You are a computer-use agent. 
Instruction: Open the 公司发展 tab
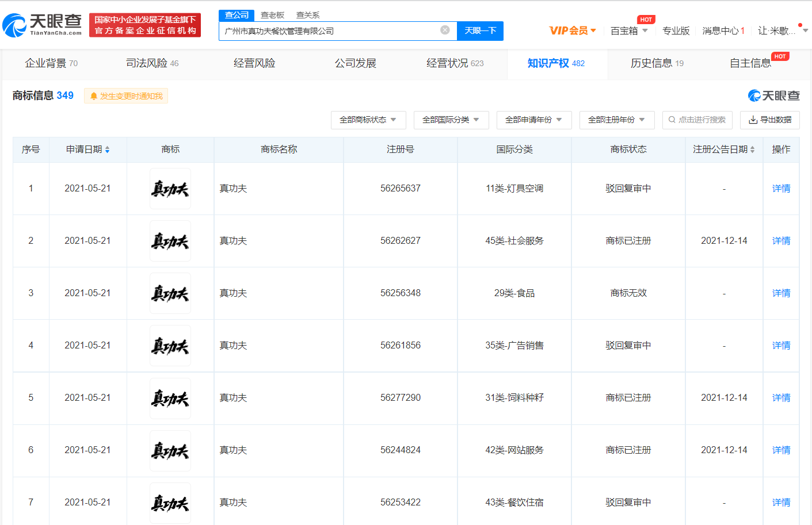point(356,63)
